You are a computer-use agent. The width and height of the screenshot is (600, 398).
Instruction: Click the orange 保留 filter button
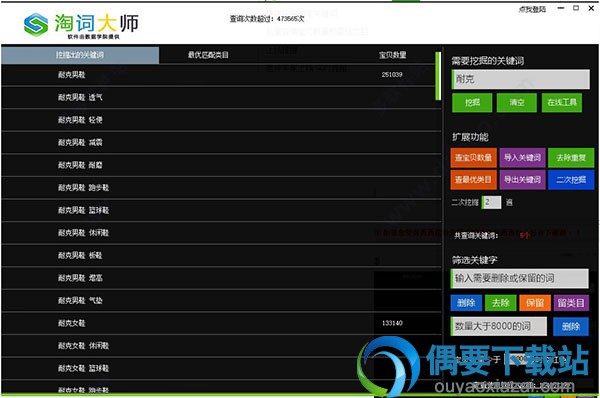(x=535, y=303)
